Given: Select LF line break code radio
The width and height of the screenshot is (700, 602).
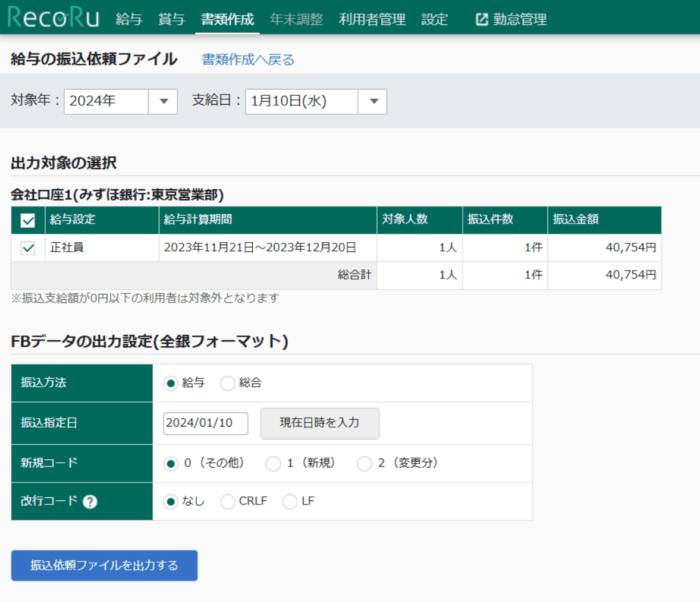Looking at the screenshot, I should [290, 501].
